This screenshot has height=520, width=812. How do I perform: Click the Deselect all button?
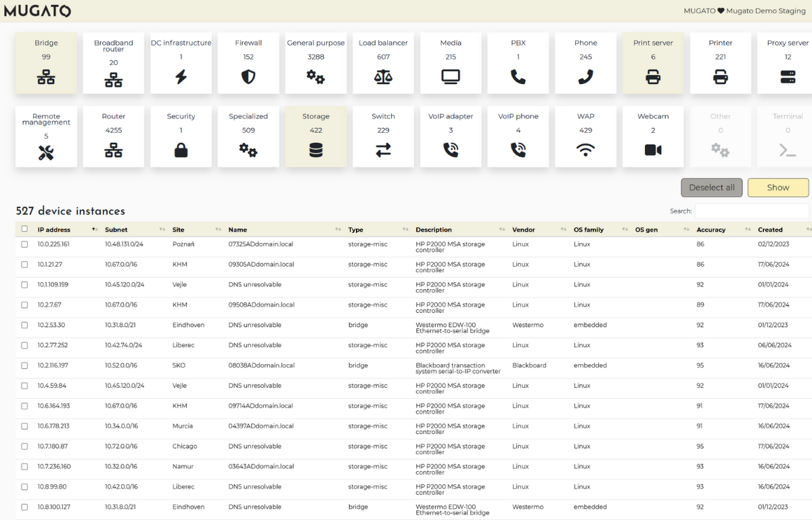pyautogui.click(x=711, y=188)
